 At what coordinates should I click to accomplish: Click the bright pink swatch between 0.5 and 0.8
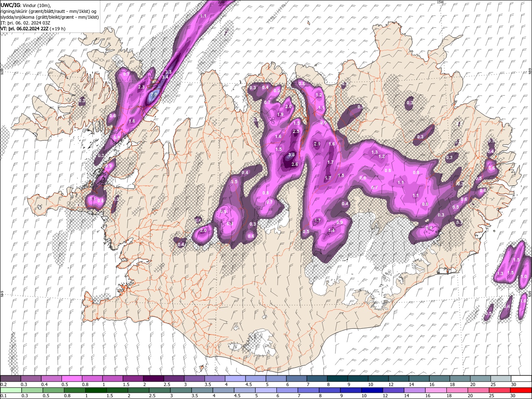(71, 379)
